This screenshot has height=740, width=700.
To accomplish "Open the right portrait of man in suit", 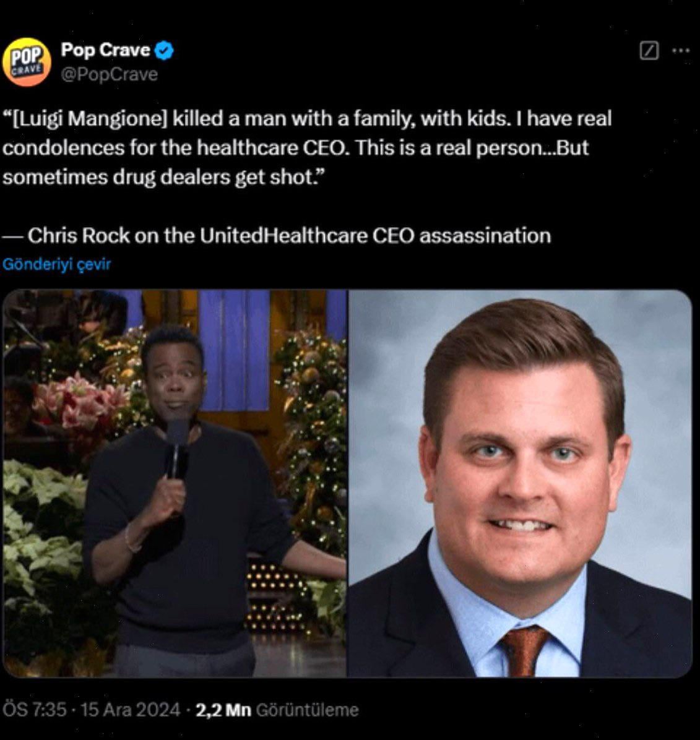I will click(x=520, y=483).
